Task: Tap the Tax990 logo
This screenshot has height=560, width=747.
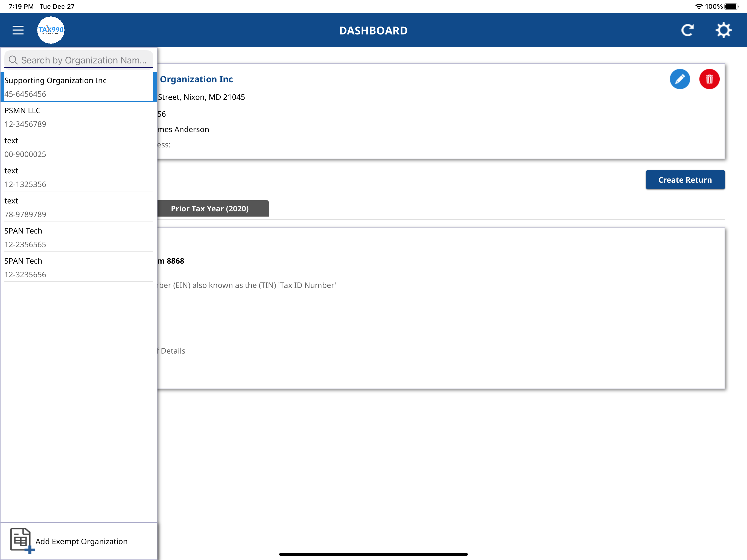Action: [x=51, y=30]
